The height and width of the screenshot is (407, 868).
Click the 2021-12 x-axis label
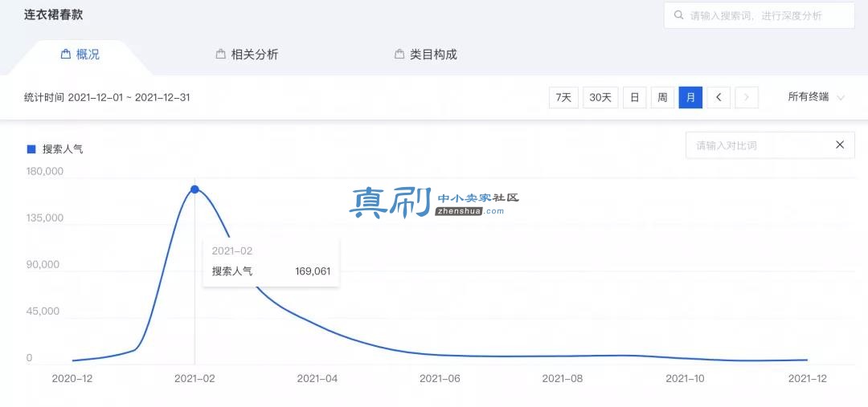pos(807,379)
